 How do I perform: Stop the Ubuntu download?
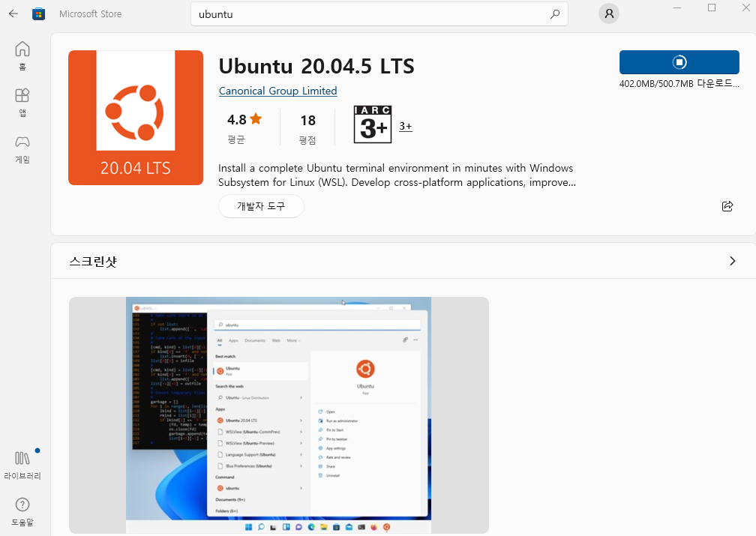coord(679,62)
